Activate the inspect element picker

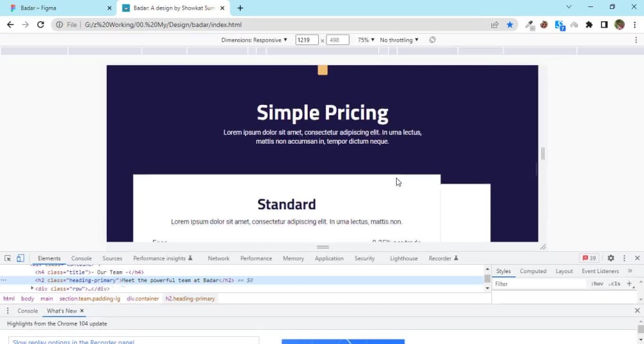7,258
